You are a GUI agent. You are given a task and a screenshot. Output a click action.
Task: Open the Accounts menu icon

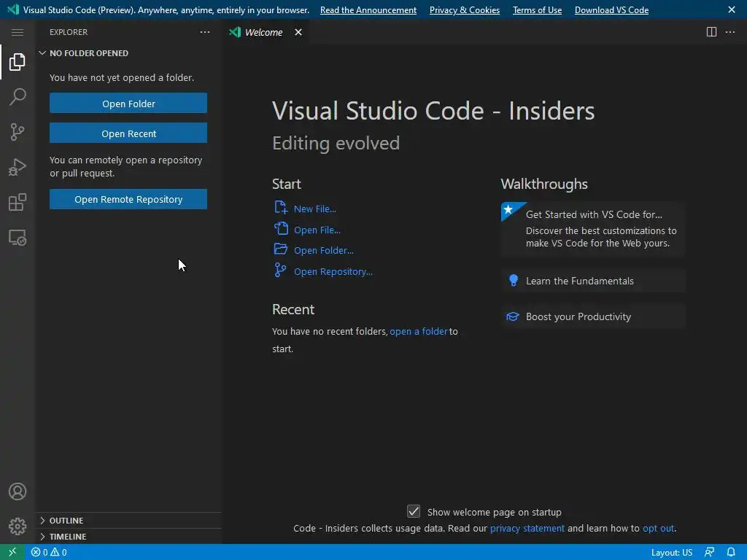[x=18, y=491]
